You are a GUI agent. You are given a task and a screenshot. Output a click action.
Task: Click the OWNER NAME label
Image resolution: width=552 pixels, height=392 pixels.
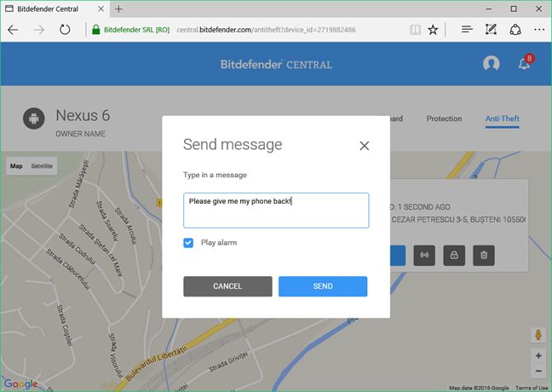(x=80, y=134)
